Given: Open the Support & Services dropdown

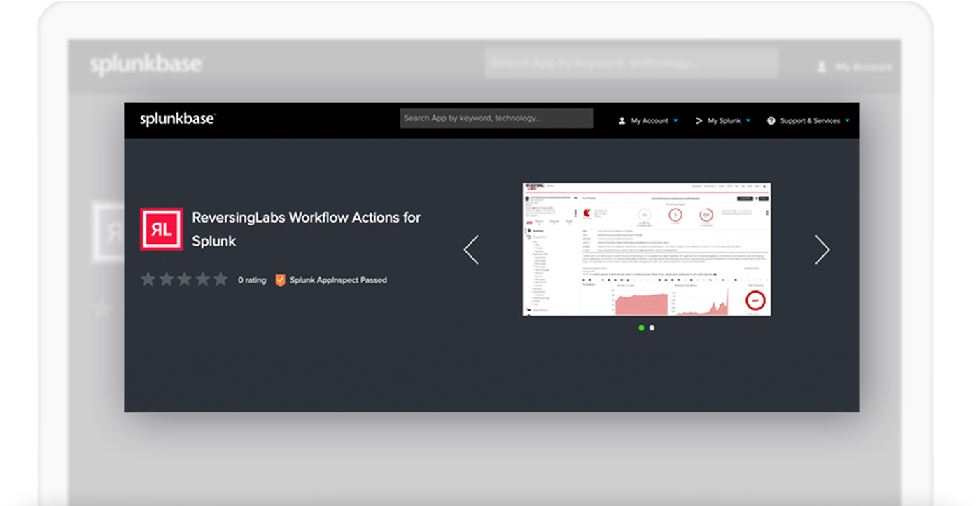Looking at the screenshot, I should click(808, 120).
